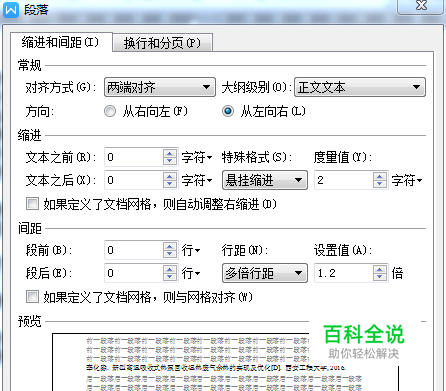
Task: Increase 段后 spacing with up arrow
Action: click(170, 269)
